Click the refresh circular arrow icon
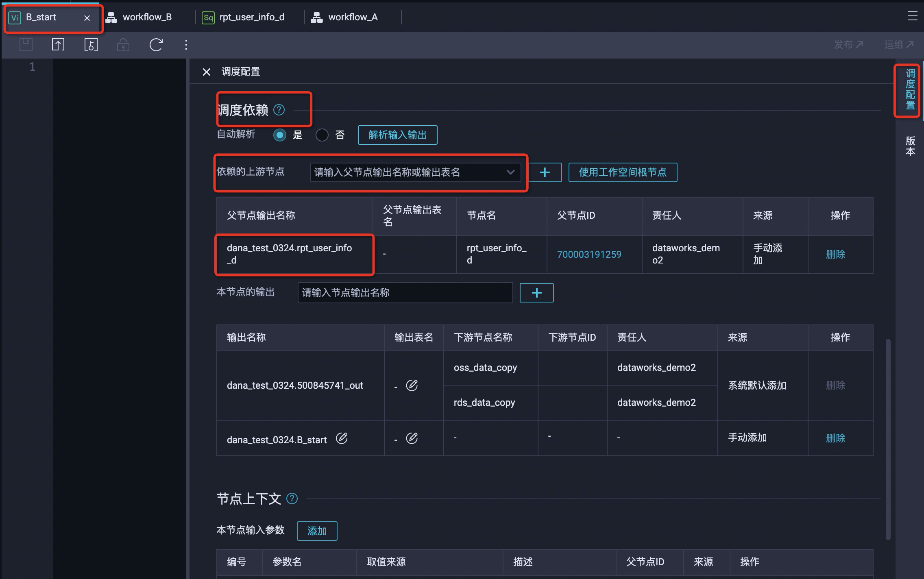 click(156, 44)
